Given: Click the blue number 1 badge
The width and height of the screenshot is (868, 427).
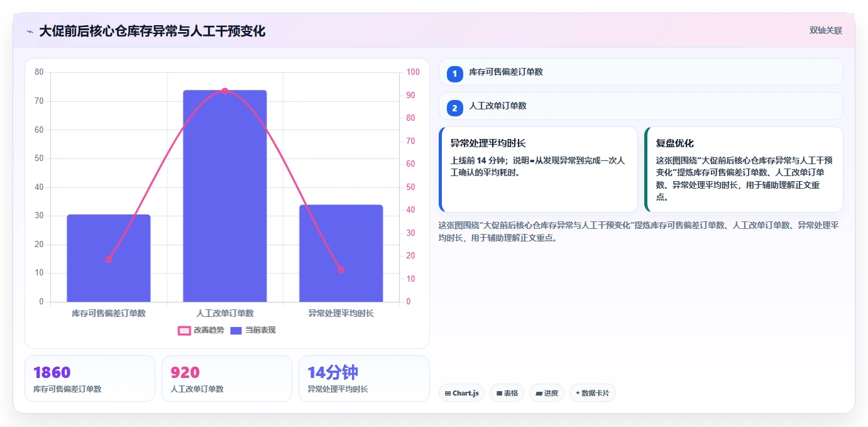Looking at the screenshot, I should [x=454, y=74].
